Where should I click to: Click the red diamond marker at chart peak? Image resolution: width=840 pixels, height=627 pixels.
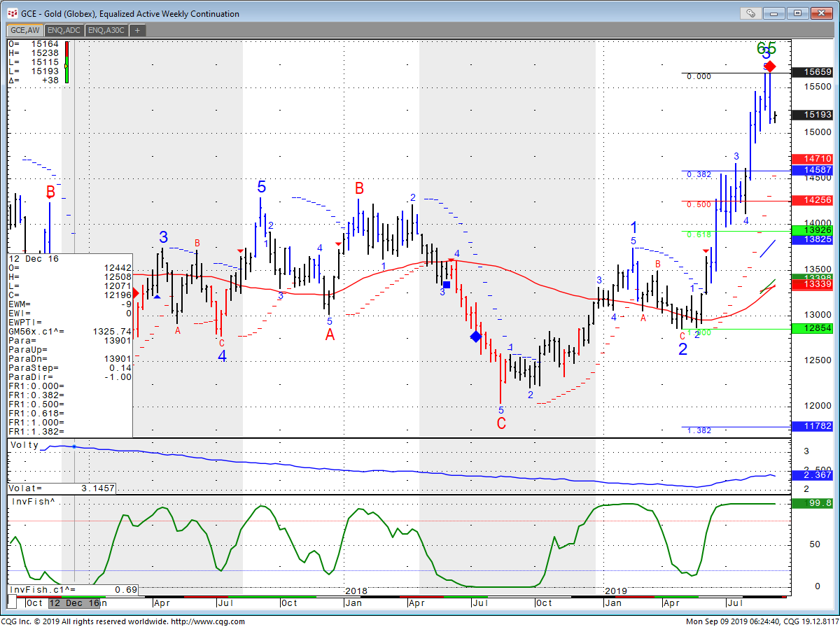click(770, 66)
